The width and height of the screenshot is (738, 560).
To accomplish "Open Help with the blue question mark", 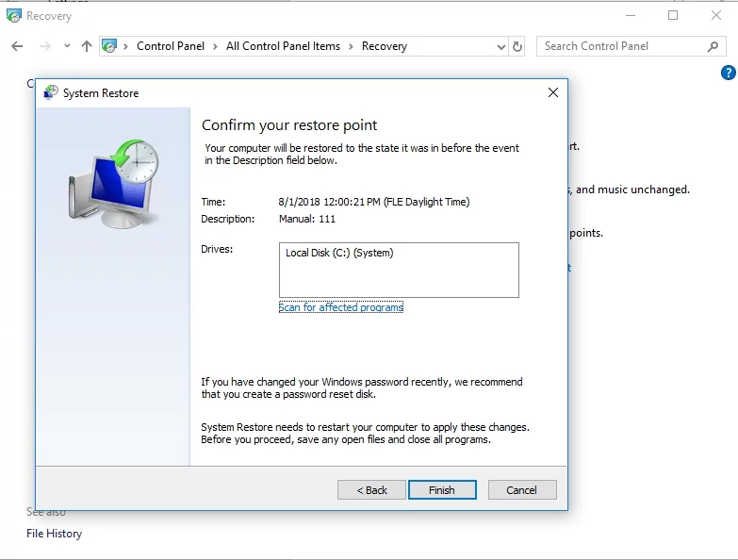I will coord(728,73).
